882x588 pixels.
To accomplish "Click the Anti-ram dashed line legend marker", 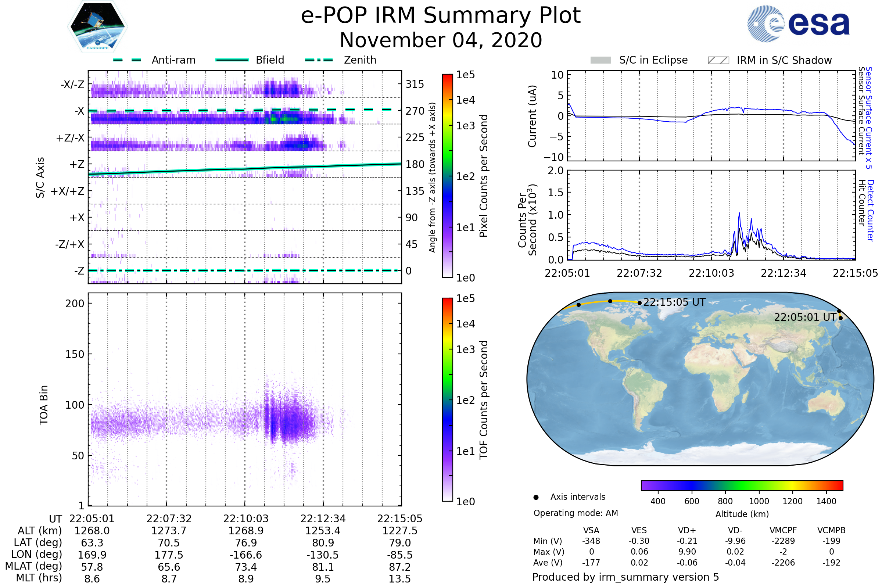I will (x=127, y=60).
